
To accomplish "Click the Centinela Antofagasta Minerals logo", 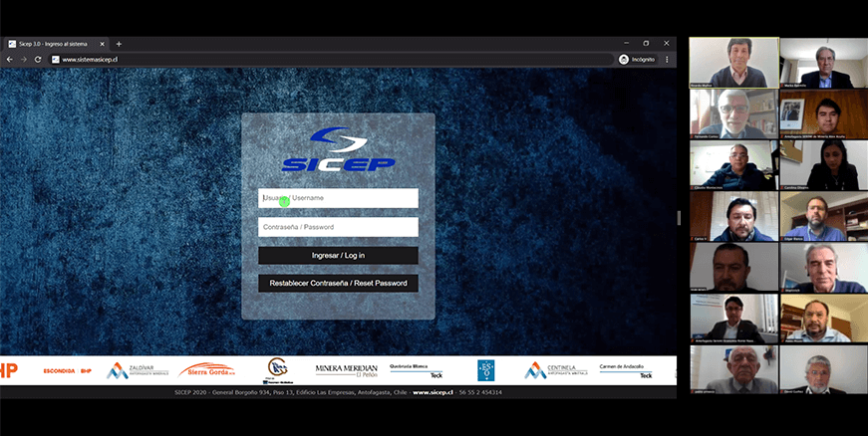I will tap(556, 370).
